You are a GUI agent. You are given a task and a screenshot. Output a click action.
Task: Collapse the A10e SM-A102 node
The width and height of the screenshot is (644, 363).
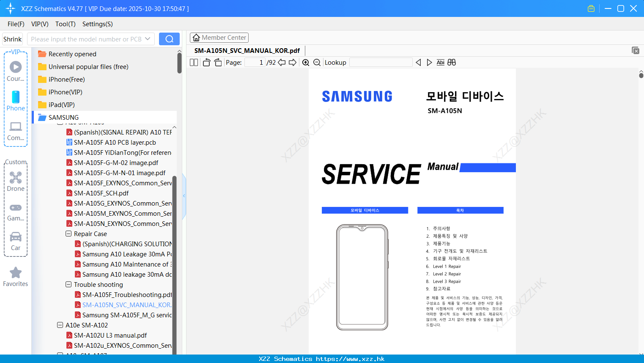[60, 325]
